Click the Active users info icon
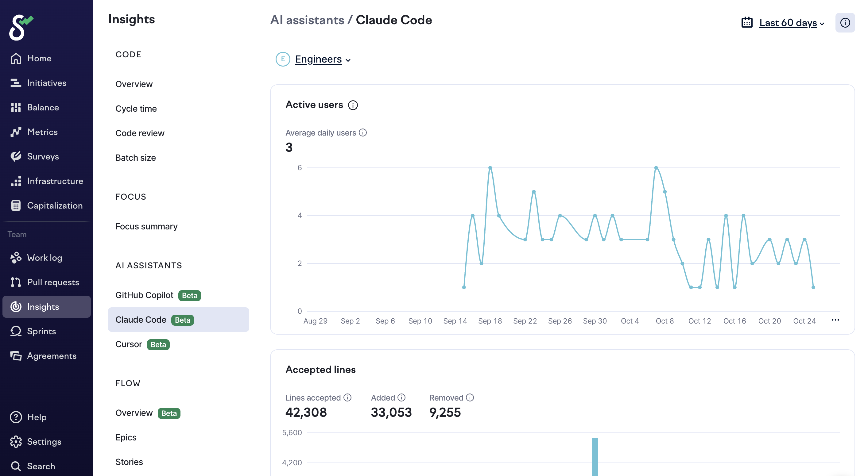This screenshot has width=868, height=476. pos(353,106)
